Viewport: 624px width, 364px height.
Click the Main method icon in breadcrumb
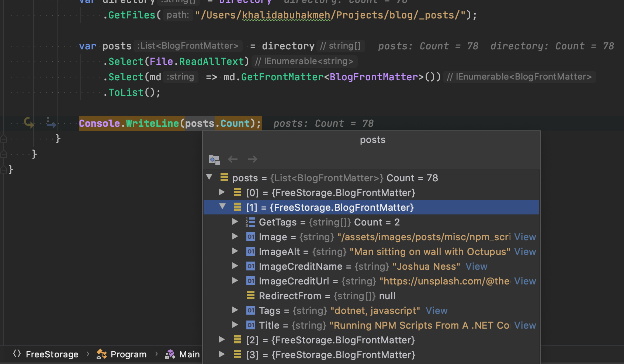[170, 354]
